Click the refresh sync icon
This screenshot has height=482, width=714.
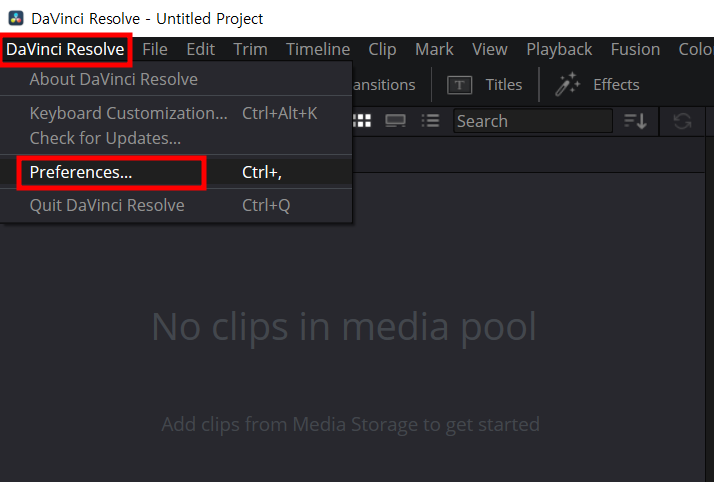(682, 121)
